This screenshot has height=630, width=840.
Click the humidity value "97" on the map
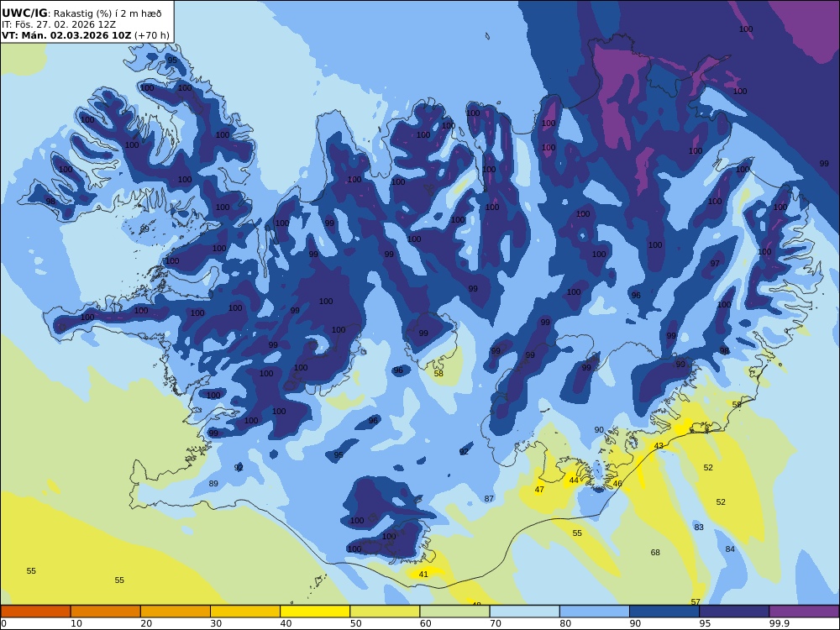click(715, 264)
